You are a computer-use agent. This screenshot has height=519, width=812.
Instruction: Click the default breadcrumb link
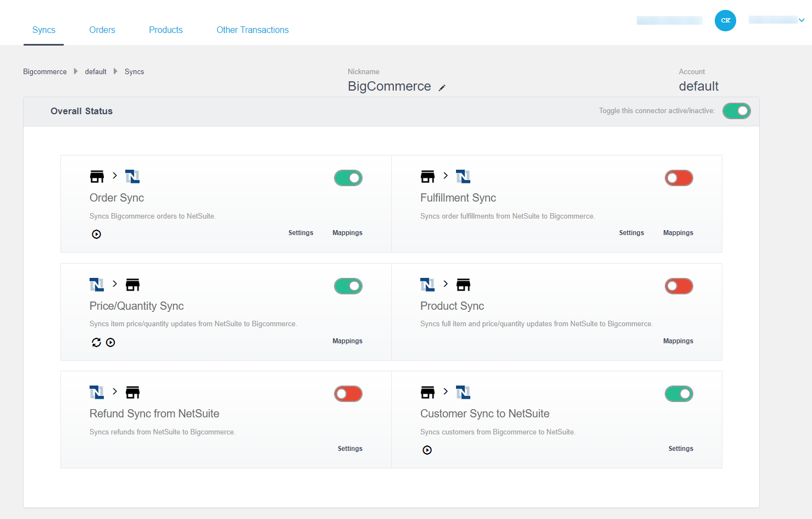(x=96, y=71)
